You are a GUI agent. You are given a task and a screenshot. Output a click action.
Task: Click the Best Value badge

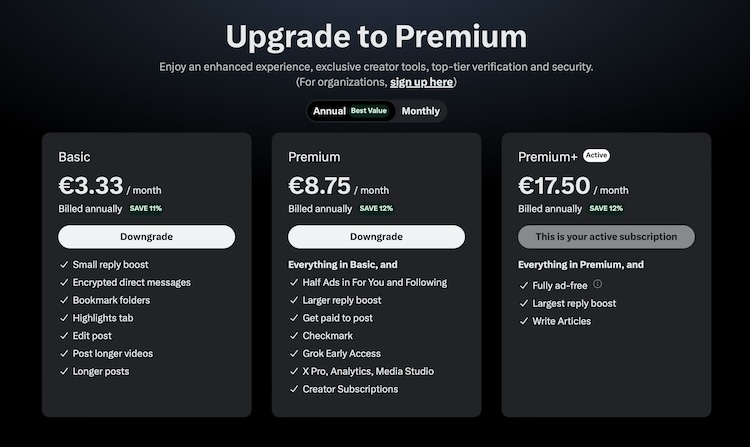pos(368,111)
